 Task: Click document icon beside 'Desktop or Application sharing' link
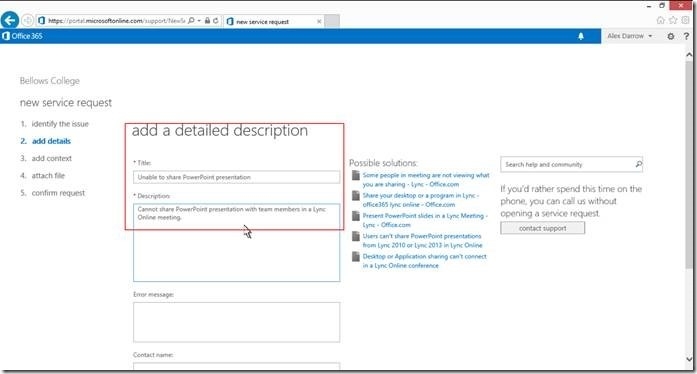coord(356,257)
